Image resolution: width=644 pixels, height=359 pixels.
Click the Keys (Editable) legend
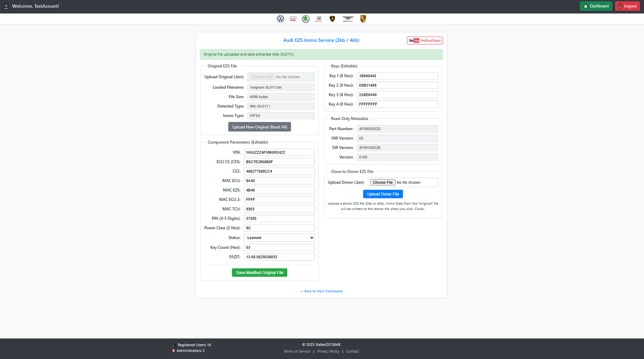(344, 66)
